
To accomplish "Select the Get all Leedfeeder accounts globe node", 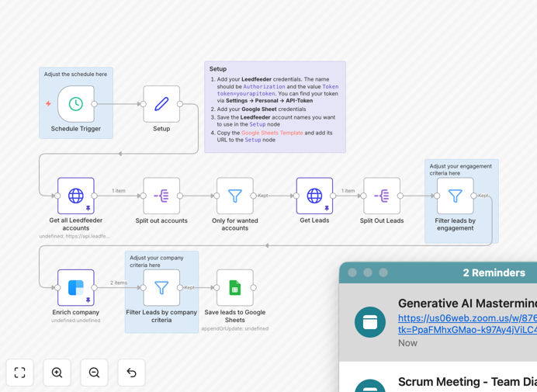I will (76, 196).
